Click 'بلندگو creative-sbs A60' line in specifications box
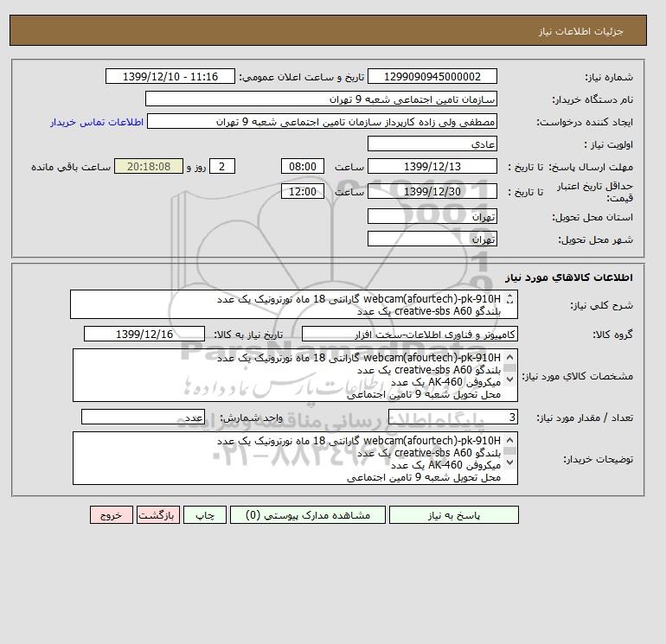Screen dimensions: 666x644 click(x=429, y=370)
